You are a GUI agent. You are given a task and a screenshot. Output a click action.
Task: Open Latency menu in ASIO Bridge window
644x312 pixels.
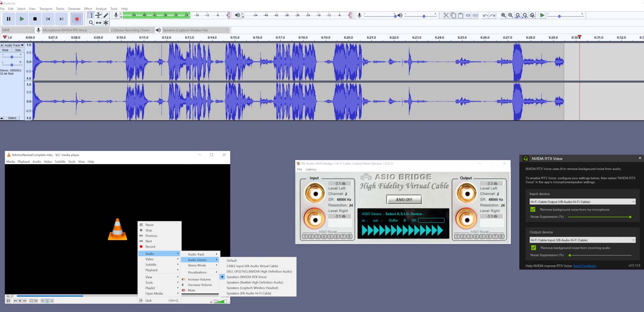tap(311, 169)
